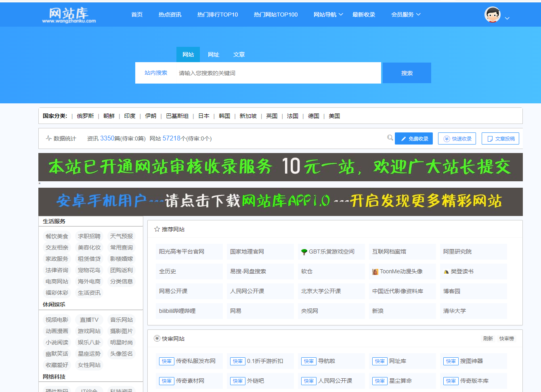Image resolution: width=541 pixels, height=392 pixels.
Task: Click 刷新 in 快审网站 panel
Action: pos(488,339)
